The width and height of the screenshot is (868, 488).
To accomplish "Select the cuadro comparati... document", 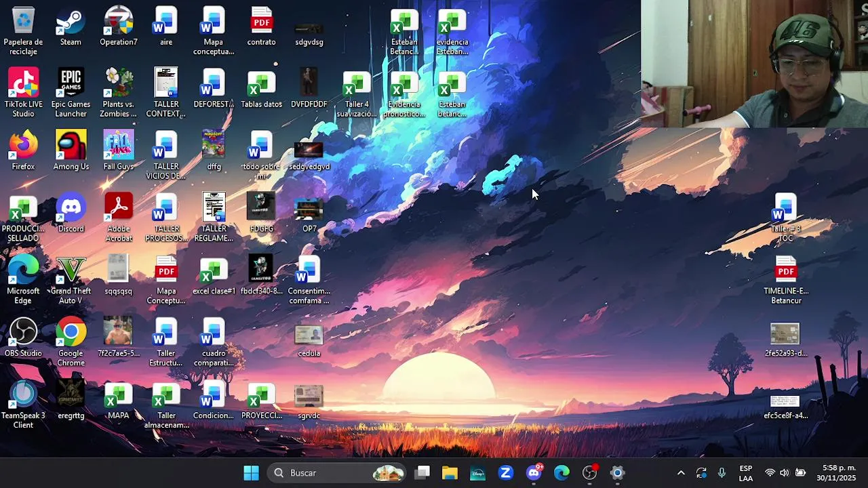I will (x=214, y=342).
